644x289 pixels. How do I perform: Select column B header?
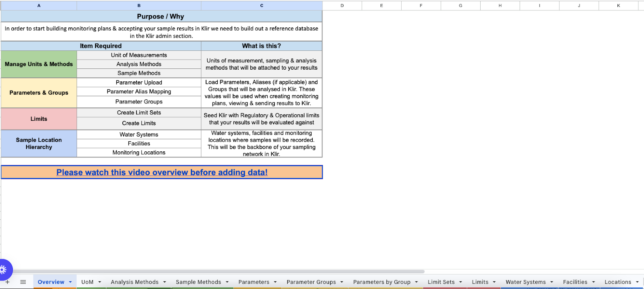click(139, 6)
